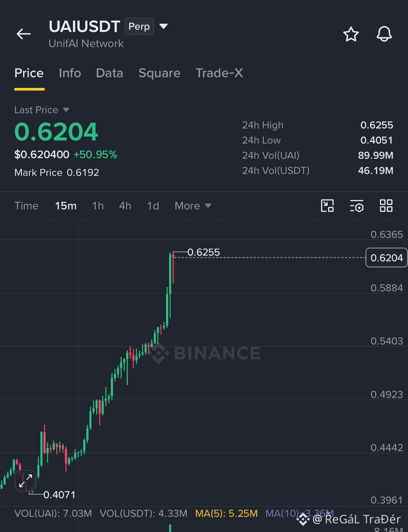Open price alert bell icon

[x=384, y=34]
